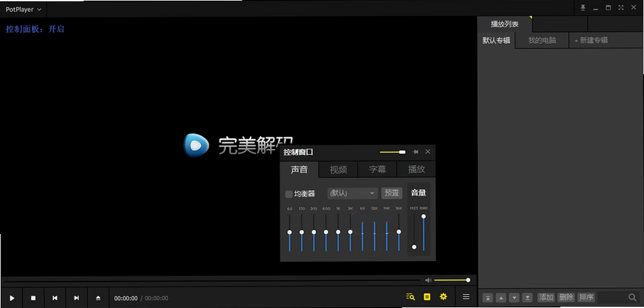Viewport: 644px width, 308px height.
Task: Click the MST master volume slider
Action: tap(414, 233)
